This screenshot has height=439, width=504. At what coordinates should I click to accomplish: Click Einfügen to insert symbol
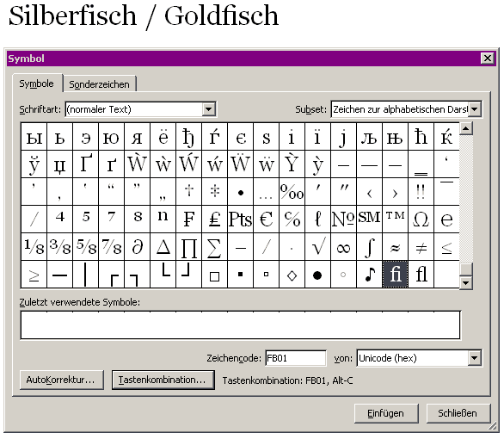tap(386, 413)
